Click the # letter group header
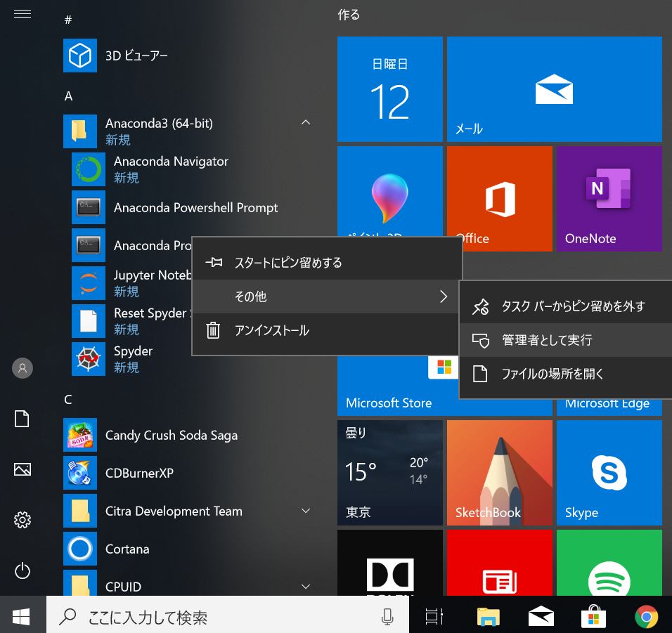672x633 pixels. point(67,20)
